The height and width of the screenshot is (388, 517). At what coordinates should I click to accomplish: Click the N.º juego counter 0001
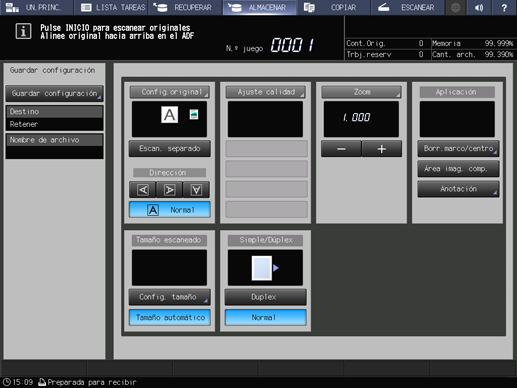coord(292,45)
